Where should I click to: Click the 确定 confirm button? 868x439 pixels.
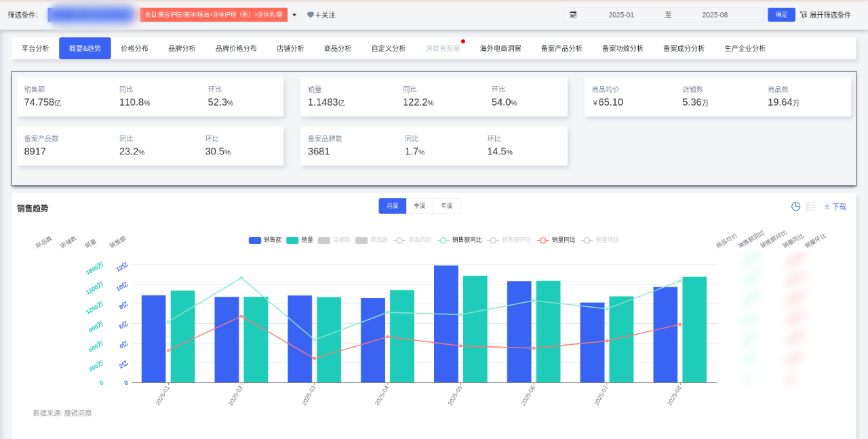pos(781,15)
